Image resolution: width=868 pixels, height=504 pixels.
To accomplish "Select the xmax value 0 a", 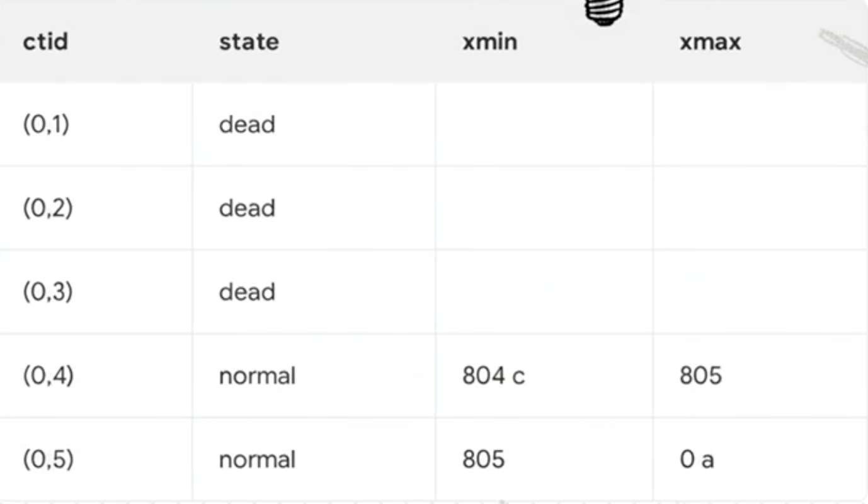I will [x=697, y=460].
